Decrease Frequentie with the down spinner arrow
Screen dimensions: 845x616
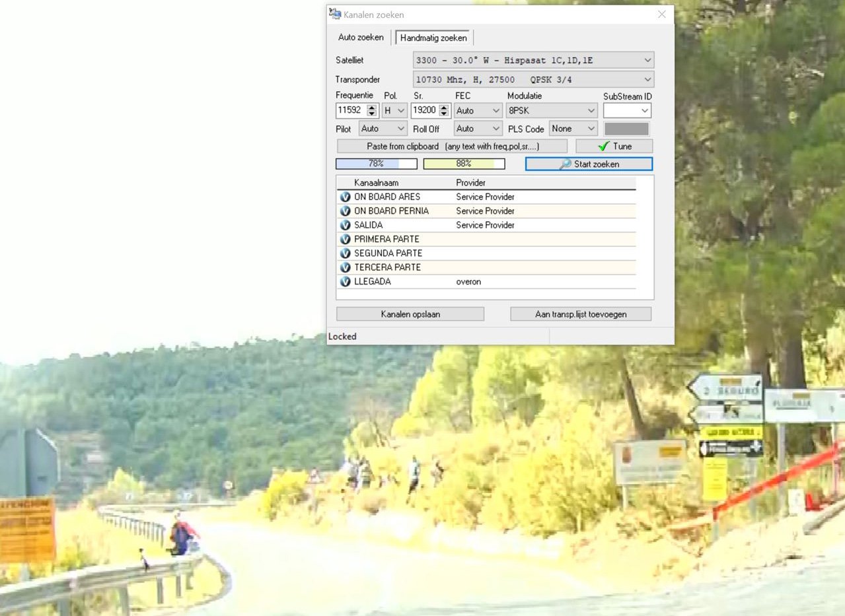372,114
